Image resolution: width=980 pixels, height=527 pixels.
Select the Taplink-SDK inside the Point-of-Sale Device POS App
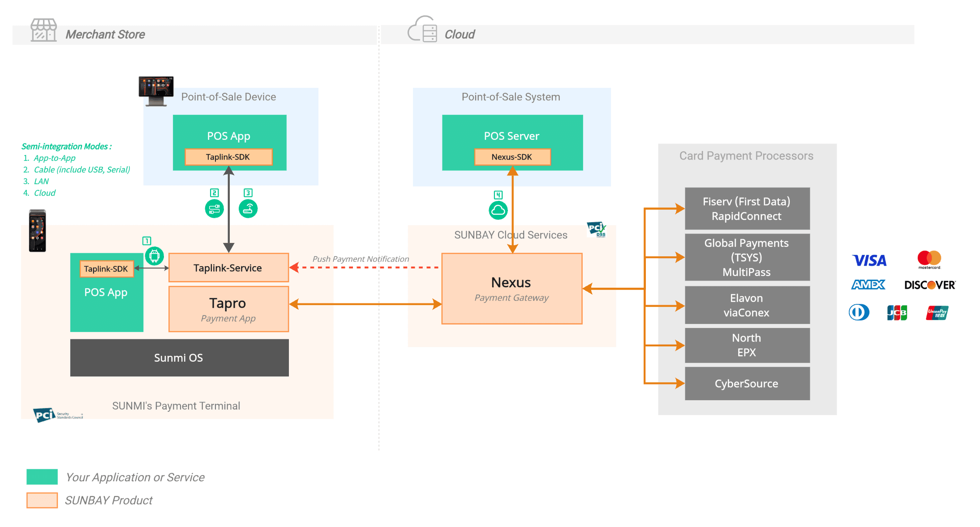point(229,157)
